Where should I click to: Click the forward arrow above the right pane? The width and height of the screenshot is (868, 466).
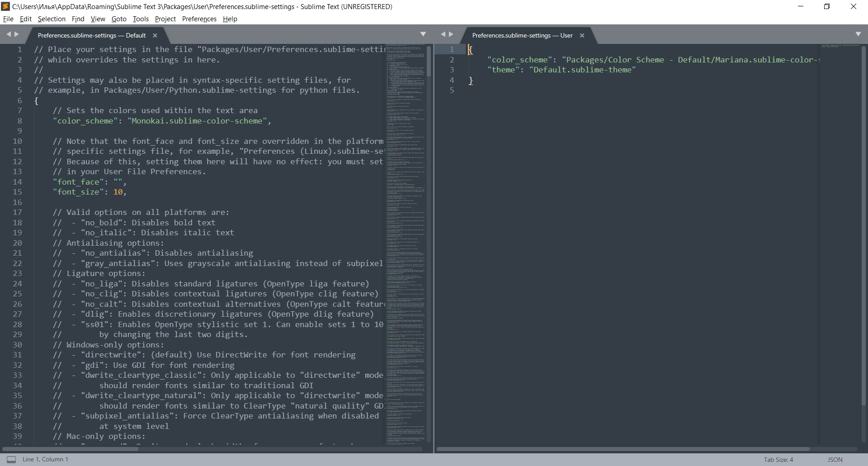(452, 34)
